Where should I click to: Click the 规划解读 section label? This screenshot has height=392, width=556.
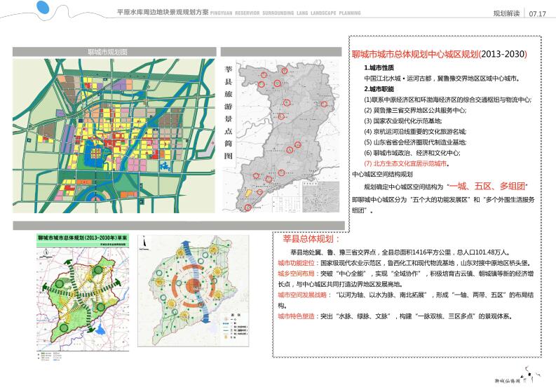506,13
